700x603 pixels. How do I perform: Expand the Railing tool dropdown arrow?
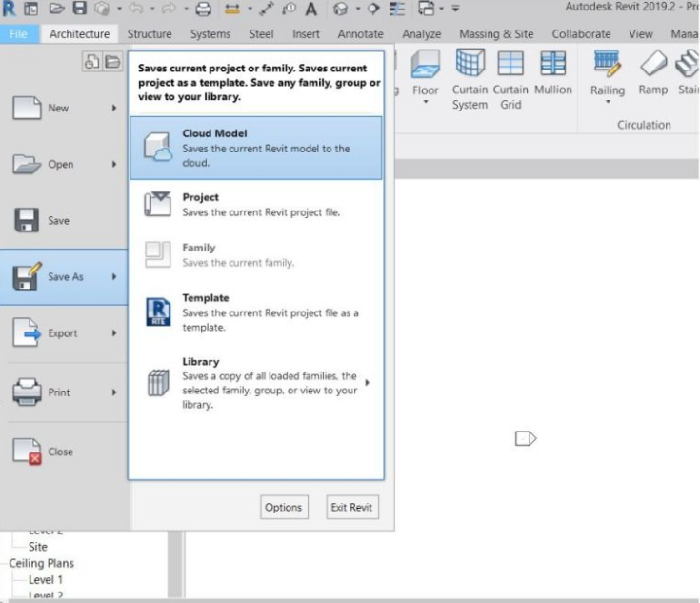[x=608, y=102]
